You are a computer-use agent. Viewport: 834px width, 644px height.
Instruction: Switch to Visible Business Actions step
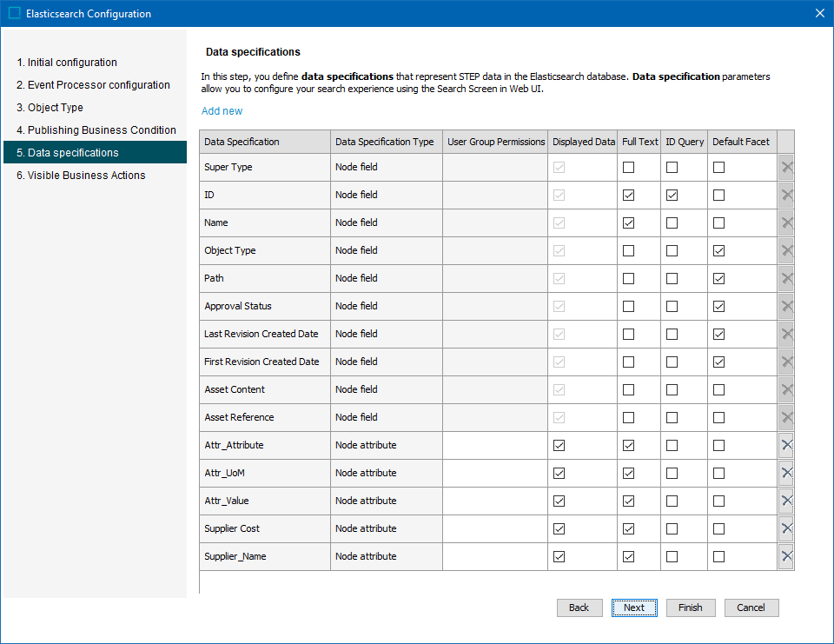point(81,176)
